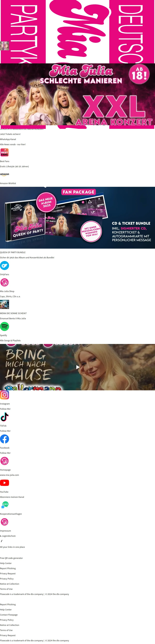
Task: Click Follow Me! under Facebook
Action: (5, 453)
